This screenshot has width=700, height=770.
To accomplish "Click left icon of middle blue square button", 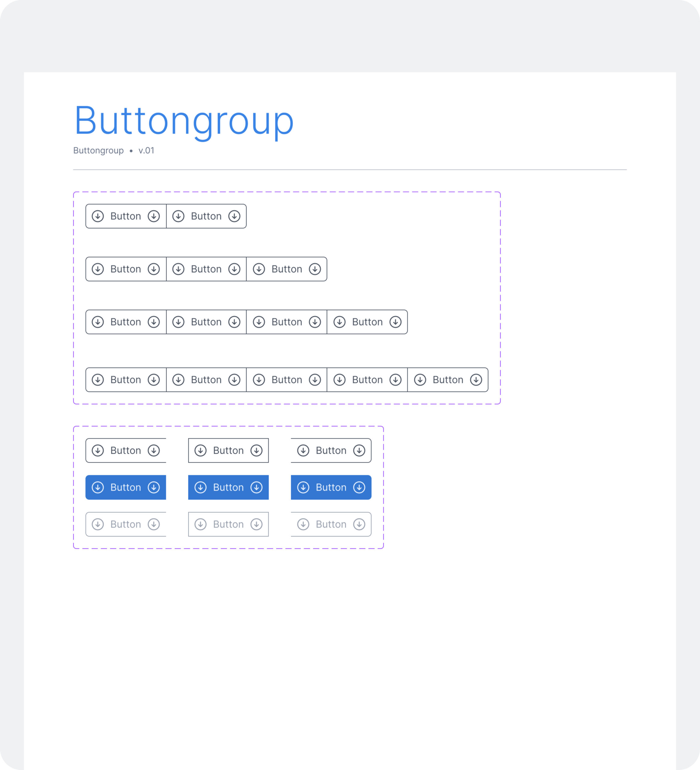I will tap(200, 487).
